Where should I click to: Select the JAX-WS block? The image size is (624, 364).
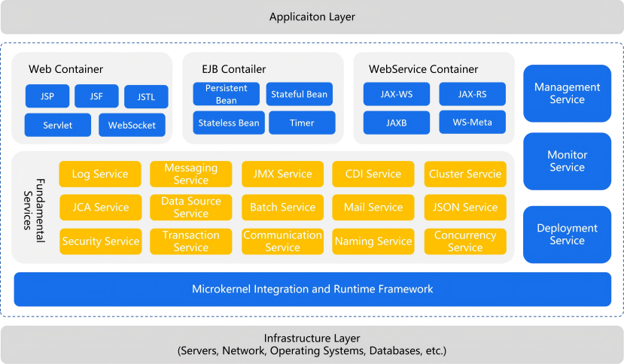pyautogui.click(x=397, y=94)
